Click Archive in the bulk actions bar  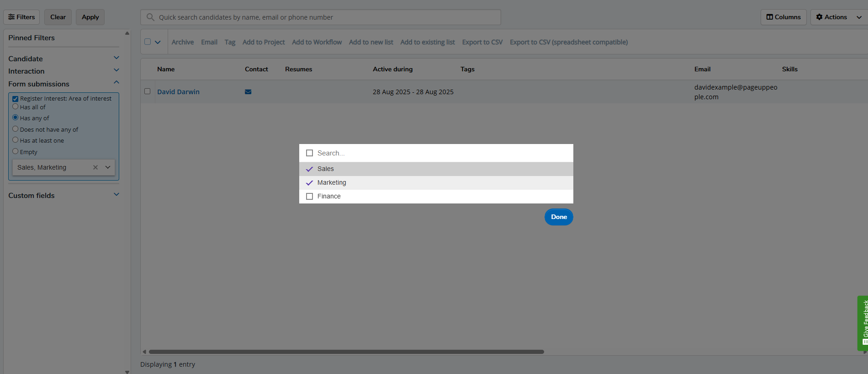183,42
